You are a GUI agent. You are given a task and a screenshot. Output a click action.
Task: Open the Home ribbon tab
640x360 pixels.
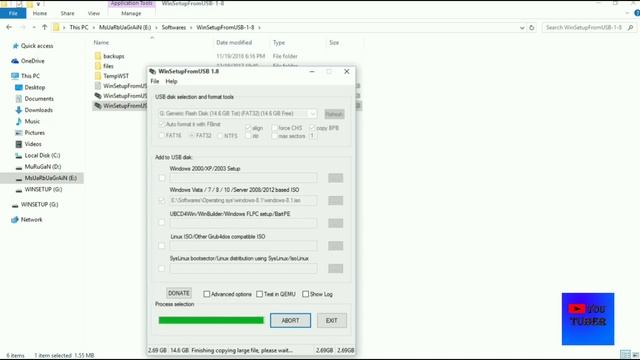coord(40,13)
